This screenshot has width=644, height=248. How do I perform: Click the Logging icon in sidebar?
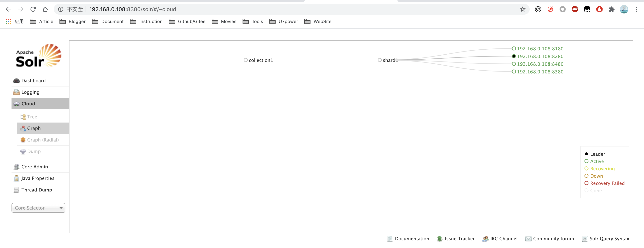tap(17, 92)
